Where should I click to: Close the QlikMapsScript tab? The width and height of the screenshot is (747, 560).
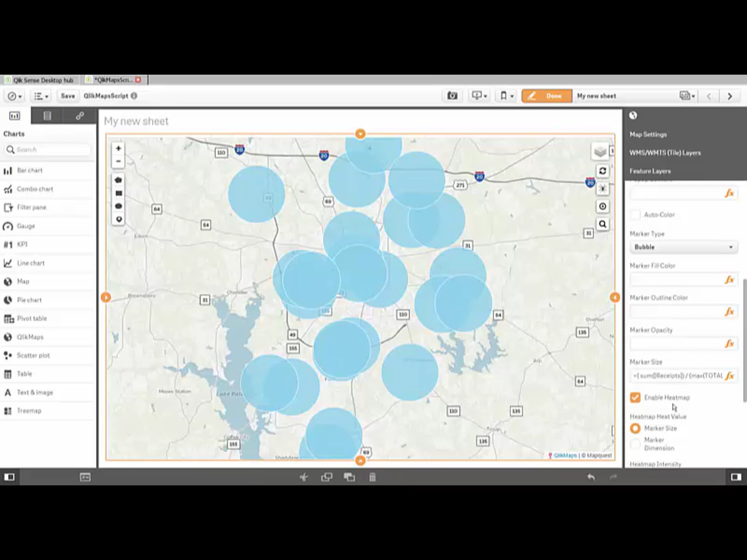point(138,80)
